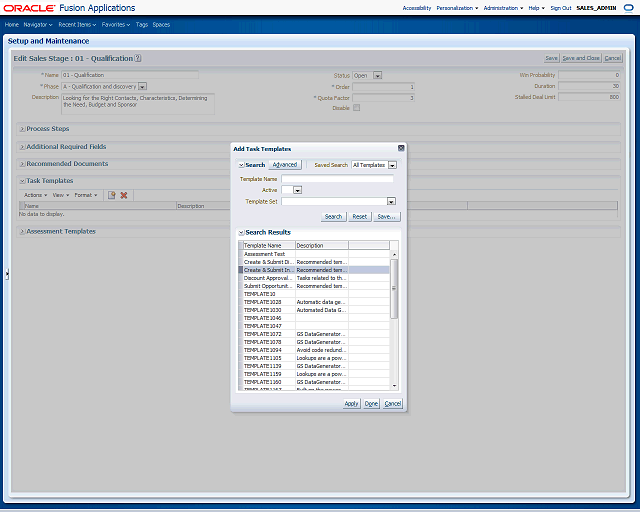The image size is (640, 512).
Task: Open the Phase dropdown
Action: point(142,87)
